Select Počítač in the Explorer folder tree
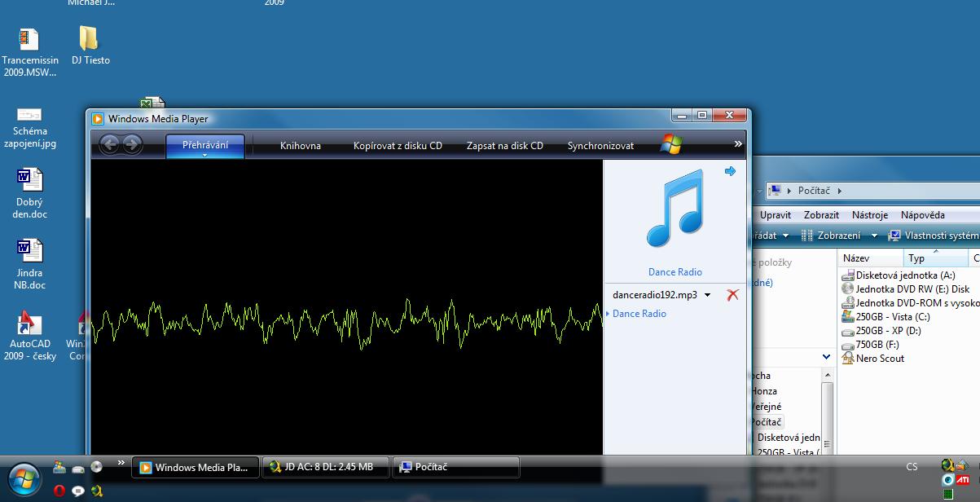980x502 pixels. pyautogui.click(x=767, y=422)
